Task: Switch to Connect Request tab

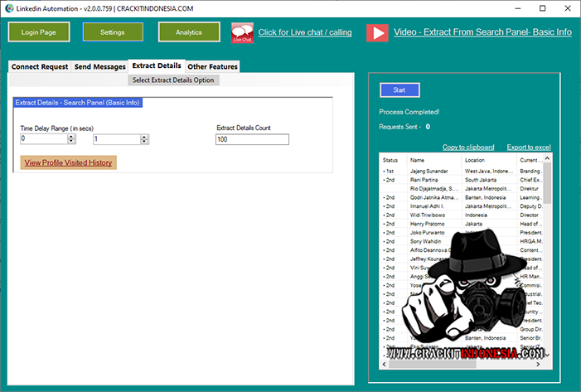Action: 40,66
